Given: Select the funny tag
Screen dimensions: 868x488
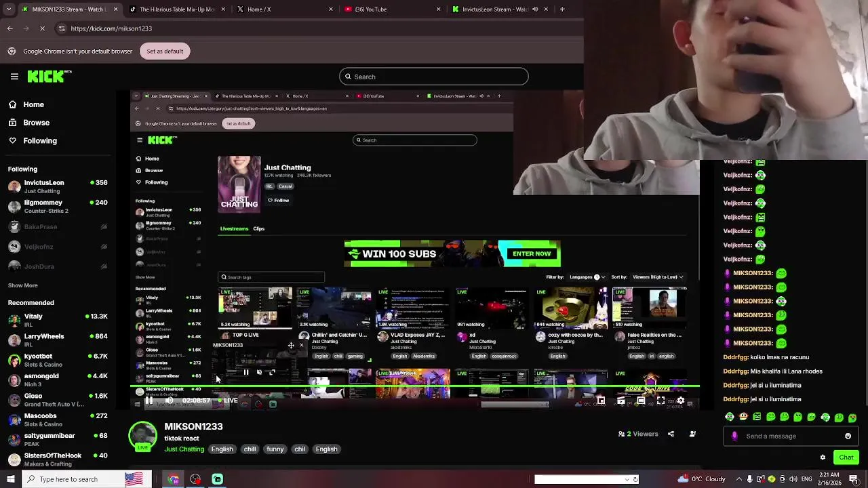Looking at the screenshot, I should point(275,449).
